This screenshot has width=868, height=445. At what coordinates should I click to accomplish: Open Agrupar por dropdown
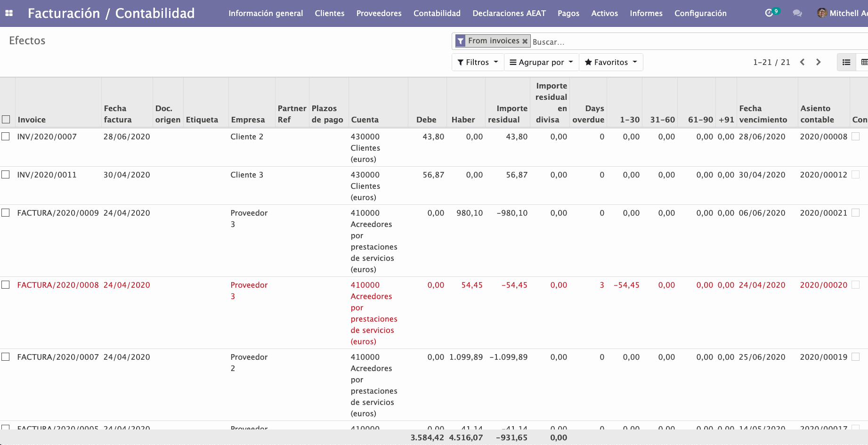pyautogui.click(x=542, y=62)
